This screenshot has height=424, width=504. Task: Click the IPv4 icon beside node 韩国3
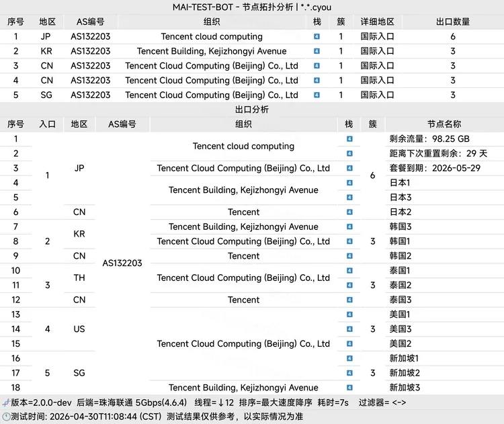point(349,226)
